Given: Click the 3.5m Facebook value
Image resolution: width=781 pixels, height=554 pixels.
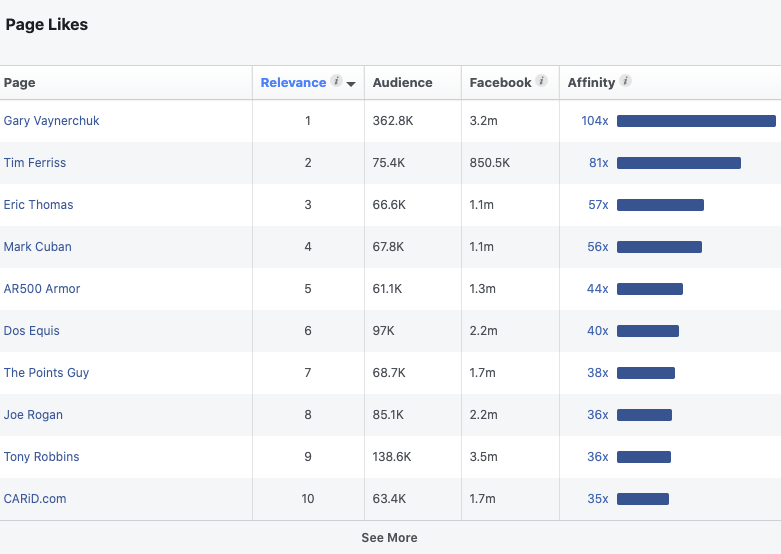Looking at the screenshot, I should tap(484, 457).
